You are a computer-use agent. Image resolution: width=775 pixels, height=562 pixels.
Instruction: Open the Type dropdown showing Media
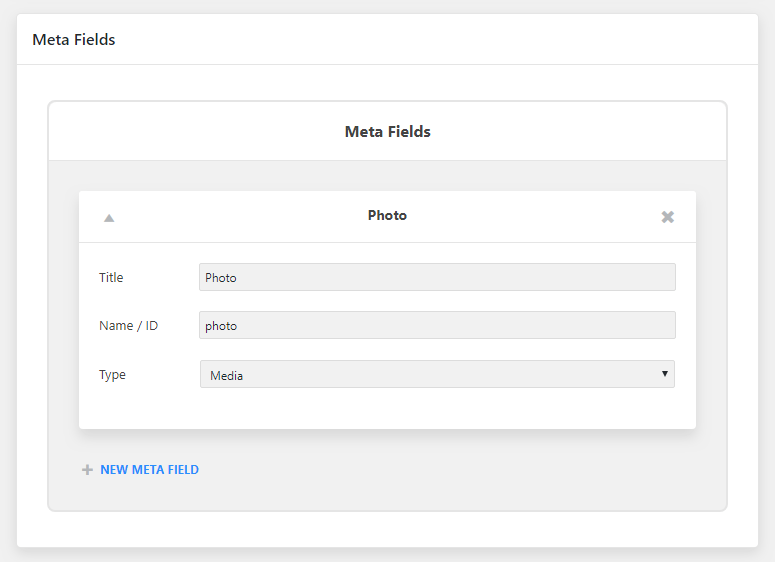(x=437, y=374)
